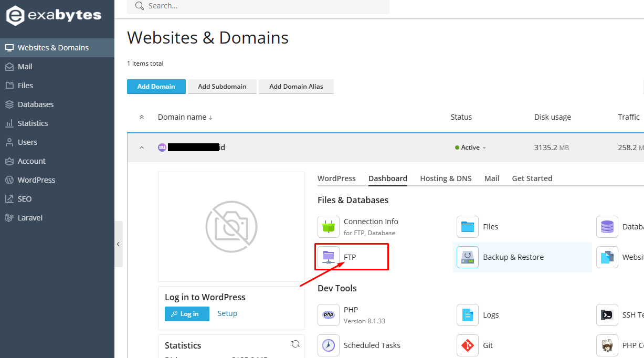The width and height of the screenshot is (644, 358).
Task: Click the Files folder icon in dashboard
Action: [468, 227]
